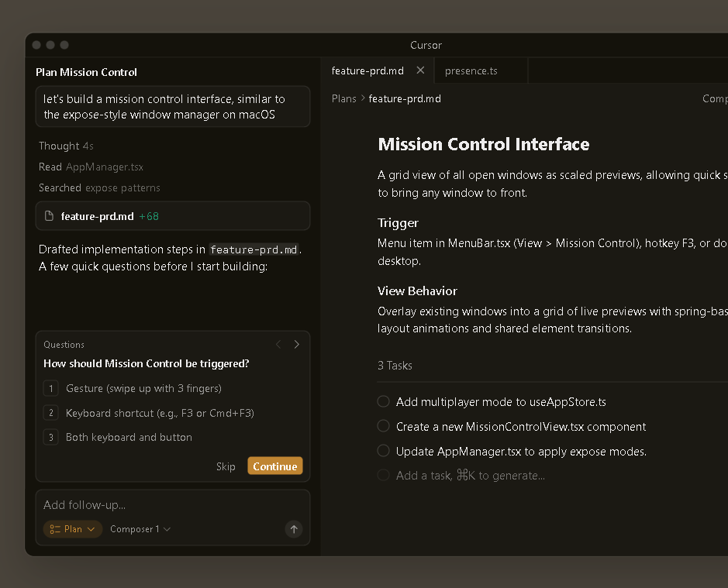Check off 'Add multiplayer mode to useAppStore.ts' task
Screen dimensions: 728x588
click(383, 401)
